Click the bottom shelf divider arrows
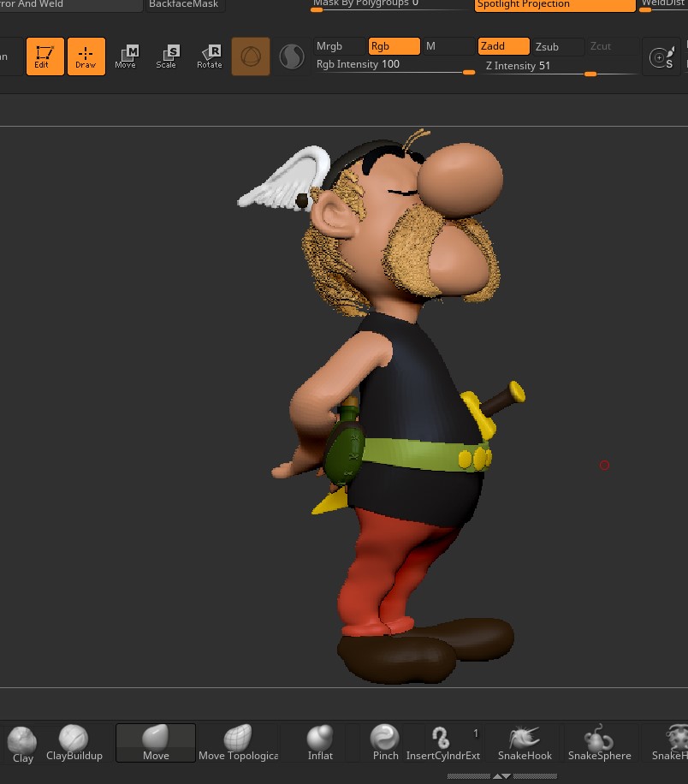Viewport: 688px width, 784px height. (501, 776)
